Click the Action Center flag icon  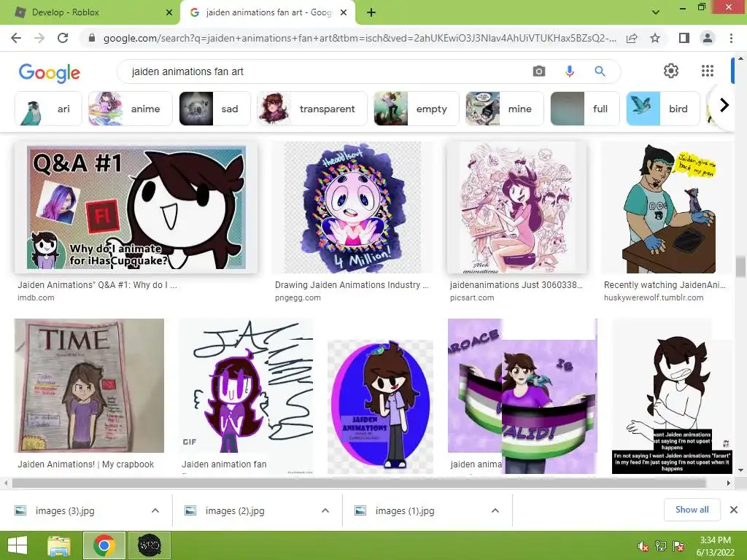pos(678,546)
